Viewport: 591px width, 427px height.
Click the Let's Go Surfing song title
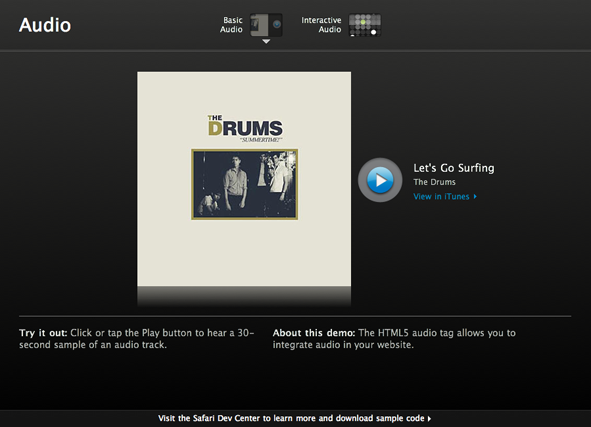[454, 168]
